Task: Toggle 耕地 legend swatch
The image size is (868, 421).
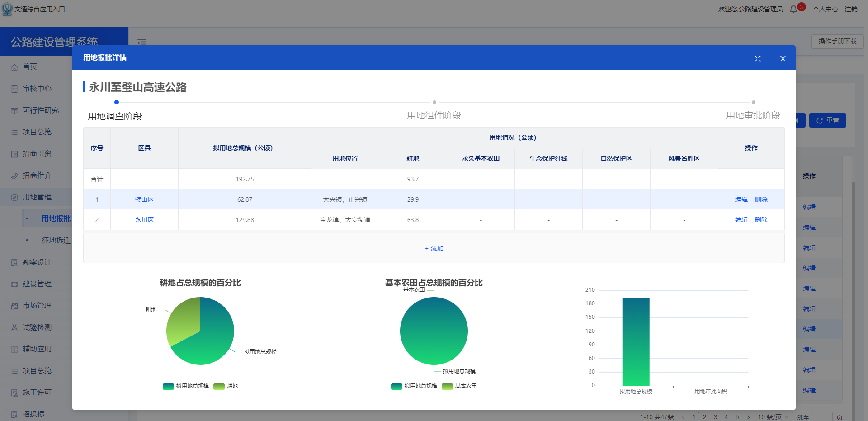Action: click(x=219, y=386)
